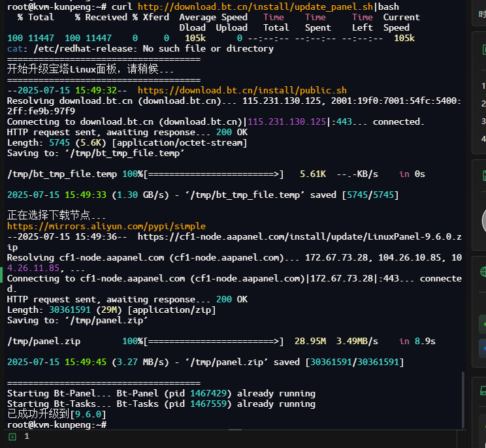Click the timestamp 2025-07-15 15:49:45
This screenshot has height=448, width=486.
[x=57, y=362]
